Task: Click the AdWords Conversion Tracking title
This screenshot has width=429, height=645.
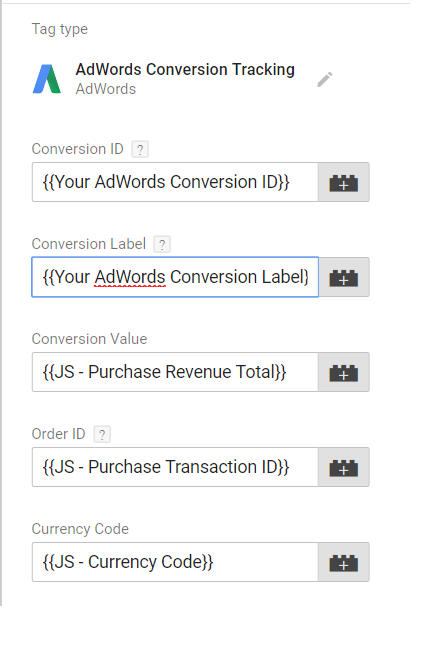Action: pos(185,70)
